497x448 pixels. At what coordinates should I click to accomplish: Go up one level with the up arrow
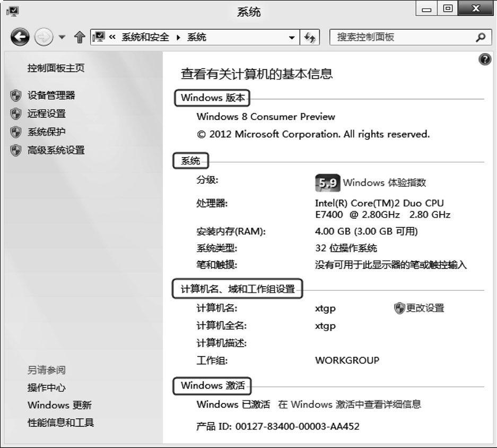pyautogui.click(x=80, y=37)
